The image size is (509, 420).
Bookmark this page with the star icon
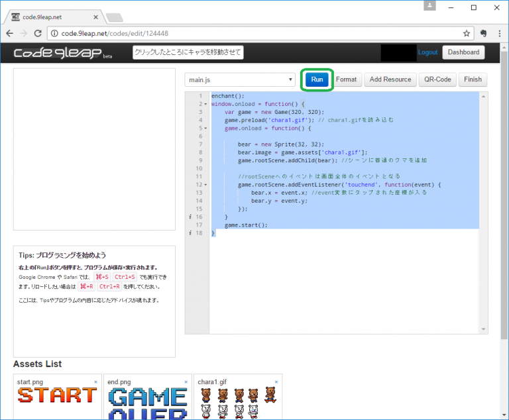(467, 32)
